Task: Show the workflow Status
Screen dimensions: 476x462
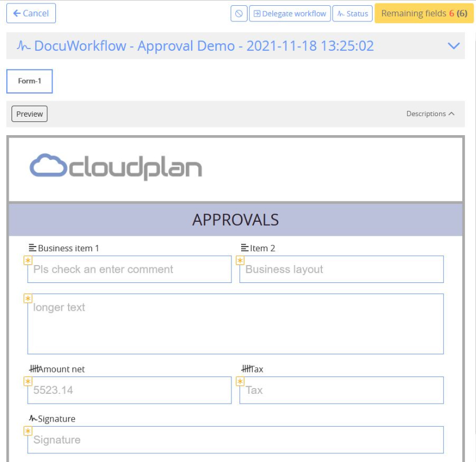Action: [x=353, y=14]
